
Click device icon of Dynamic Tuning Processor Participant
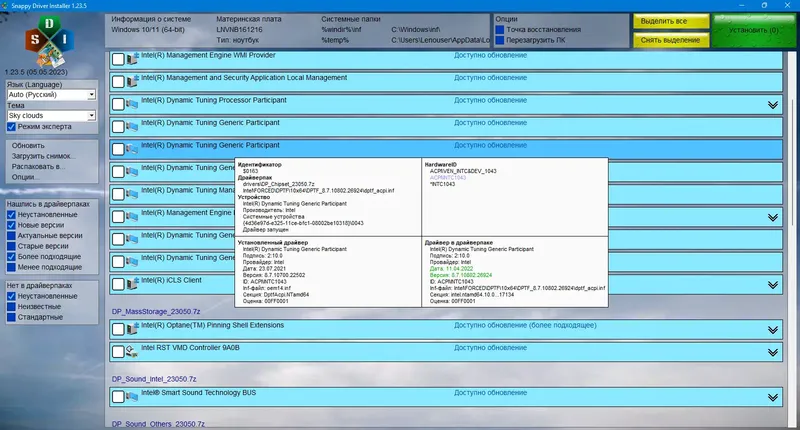[132, 104]
